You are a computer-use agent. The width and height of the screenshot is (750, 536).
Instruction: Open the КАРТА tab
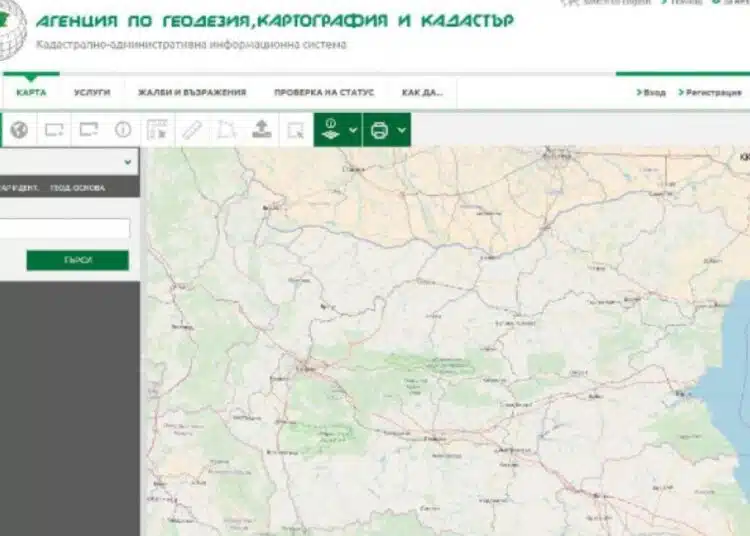pos(31,92)
